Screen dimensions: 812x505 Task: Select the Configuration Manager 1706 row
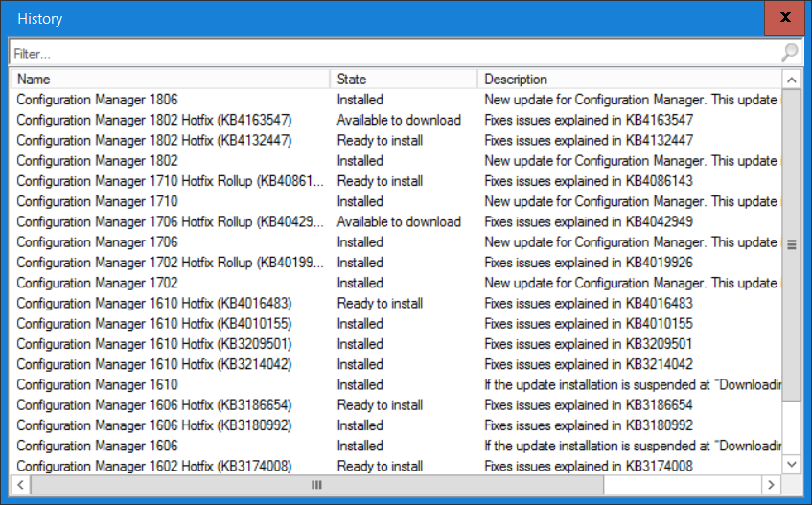[396, 242]
